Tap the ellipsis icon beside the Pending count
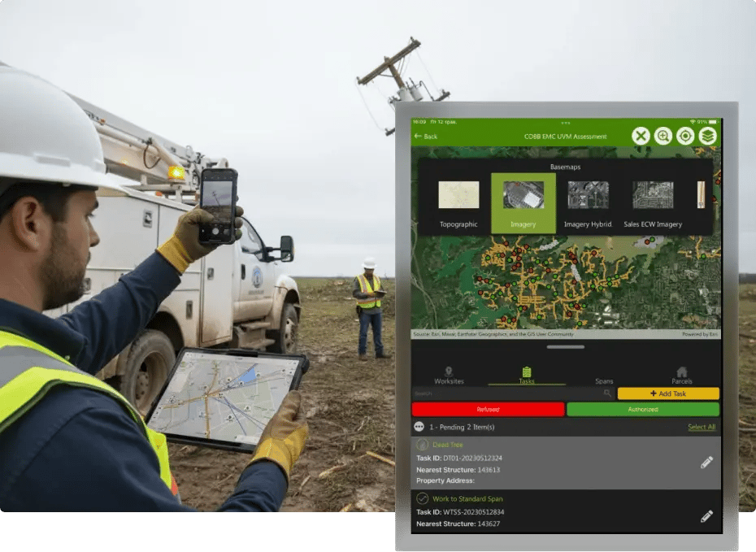The image size is (756, 552). point(418,427)
